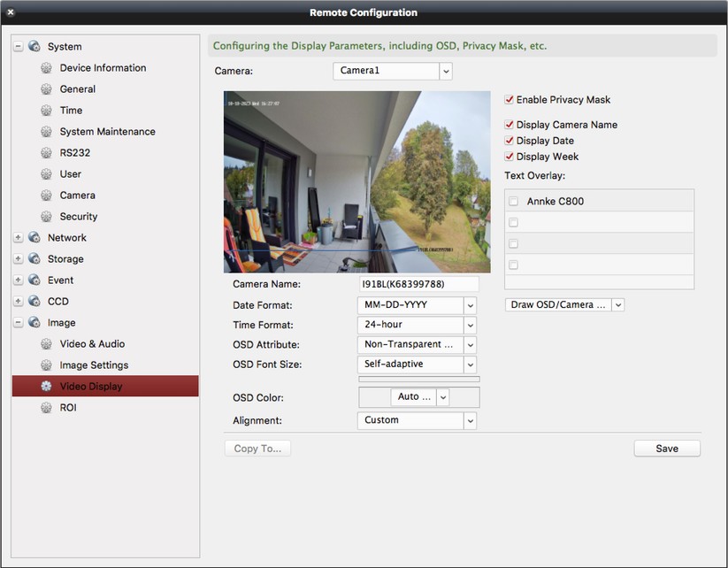Screen dimensions: 728x568
Task: Select the Device Information icon
Action: click(x=46, y=67)
